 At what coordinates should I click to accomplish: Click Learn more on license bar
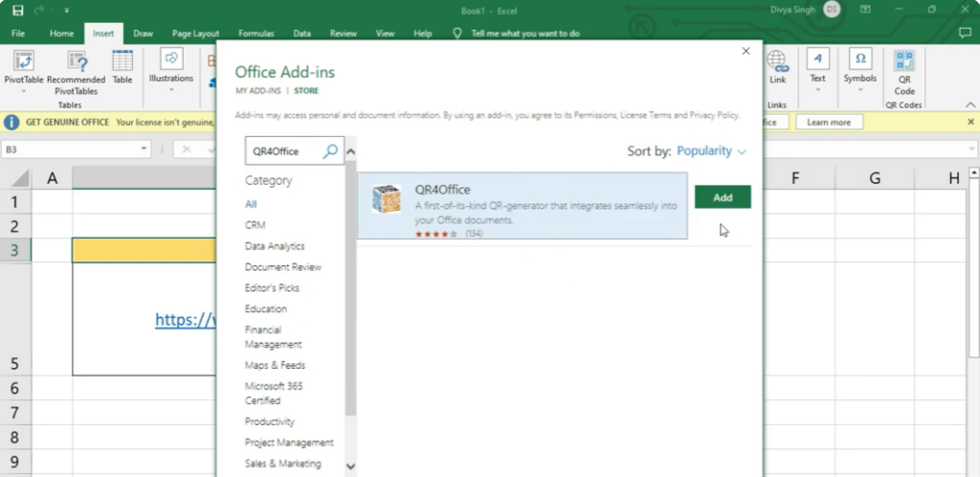(x=829, y=122)
